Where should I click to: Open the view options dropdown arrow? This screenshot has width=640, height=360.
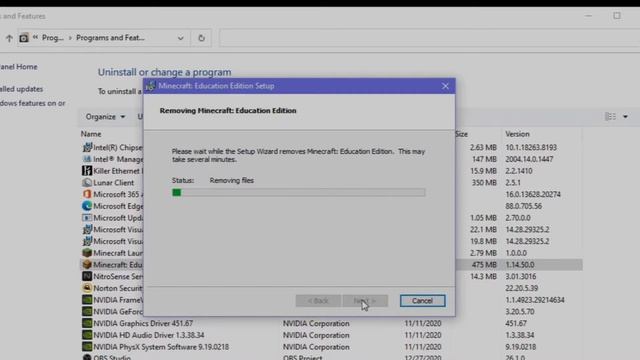pos(625,117)
